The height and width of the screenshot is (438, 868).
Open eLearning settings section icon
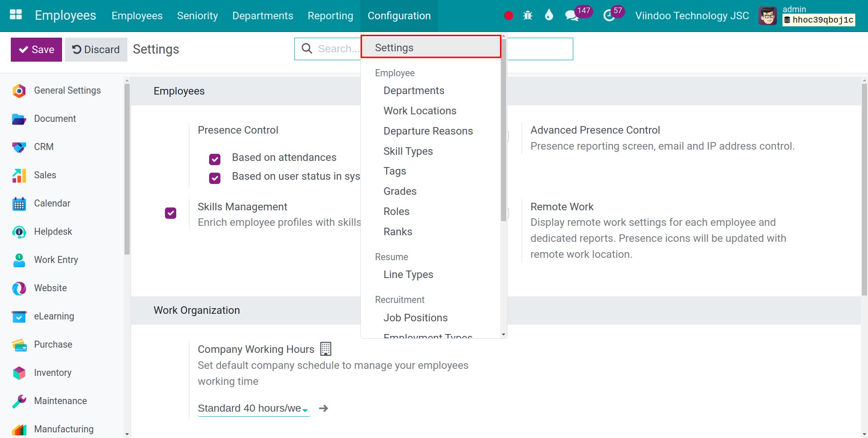pyautogui.click(x=19, y=317)
